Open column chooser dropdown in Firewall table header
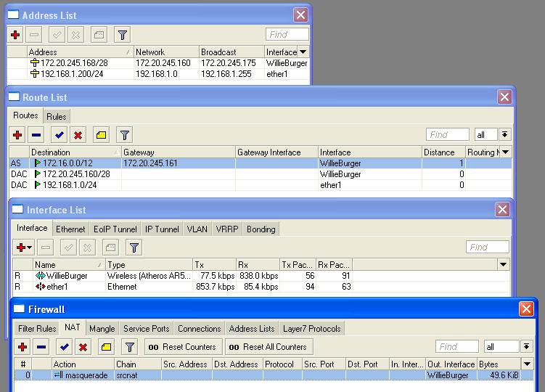The height and width of the screenshot is (392, 545). pyautogui.click(x=528, y=364)
